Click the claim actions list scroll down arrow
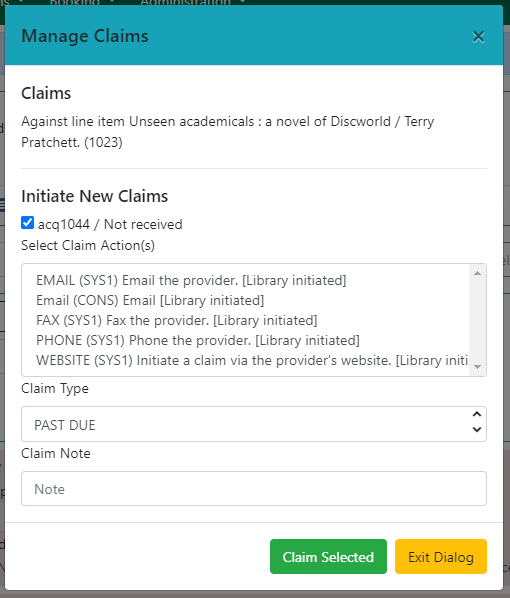This screenshot has width=510, height=598. coord(477,367)
